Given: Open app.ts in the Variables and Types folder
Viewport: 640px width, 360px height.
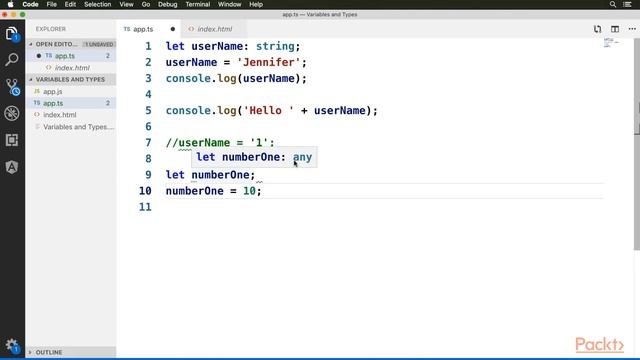Looking at the screenshot, I should (71, 103).
